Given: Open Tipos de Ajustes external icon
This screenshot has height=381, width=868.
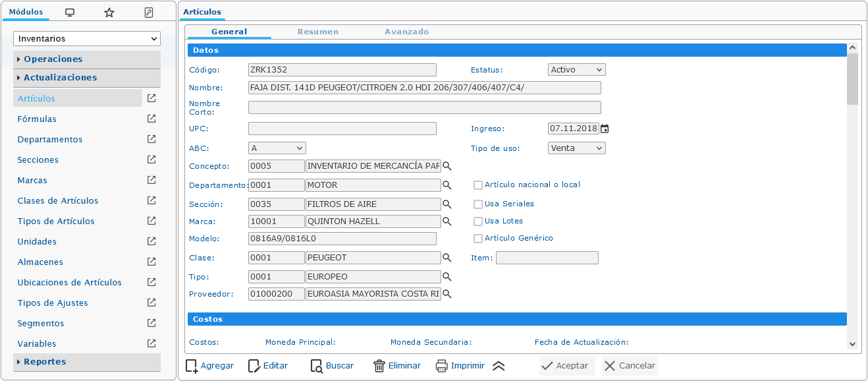Looking at the screenshot, I should (x=151, y=303).
